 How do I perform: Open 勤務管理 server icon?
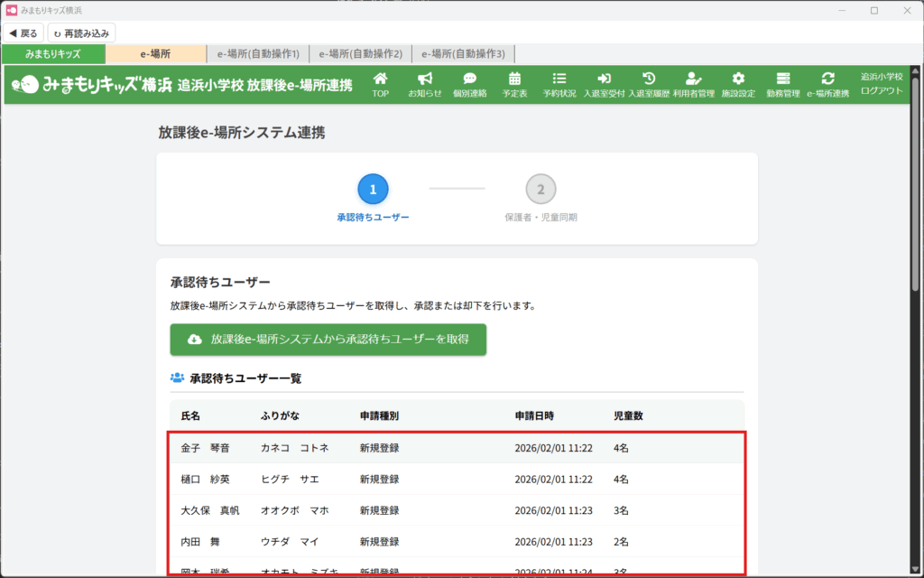782,79
